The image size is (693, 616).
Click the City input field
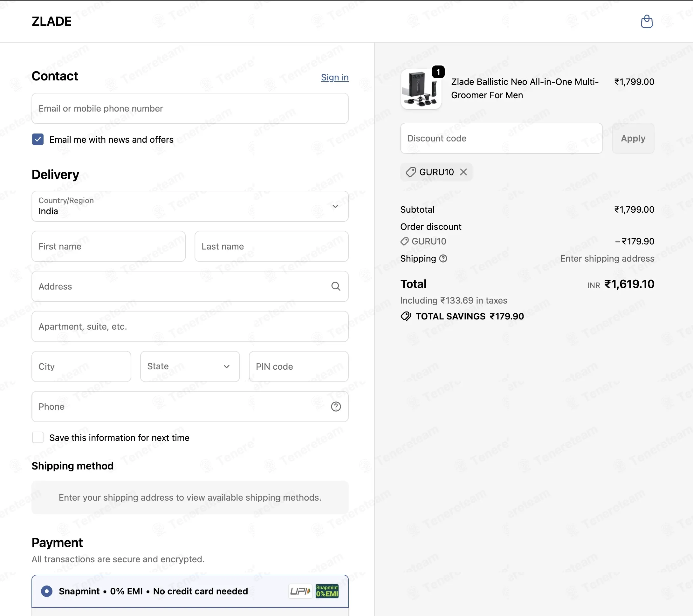click(x=81, y=366)
